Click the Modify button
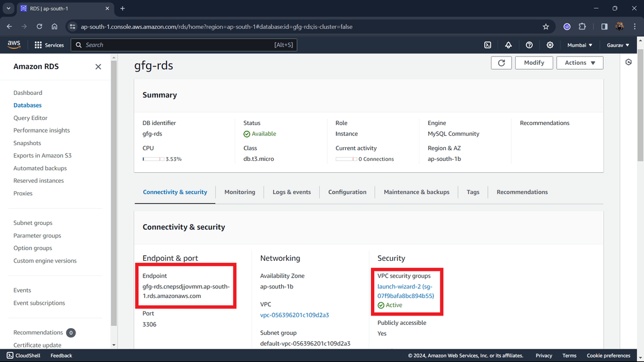644x362 pixels. pyautogui.click(x=534, y=63)
